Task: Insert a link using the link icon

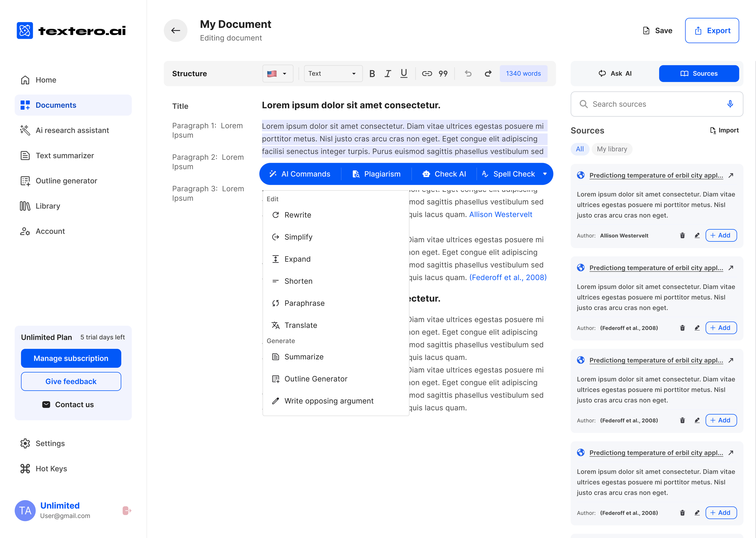Action: pos(427,74)
